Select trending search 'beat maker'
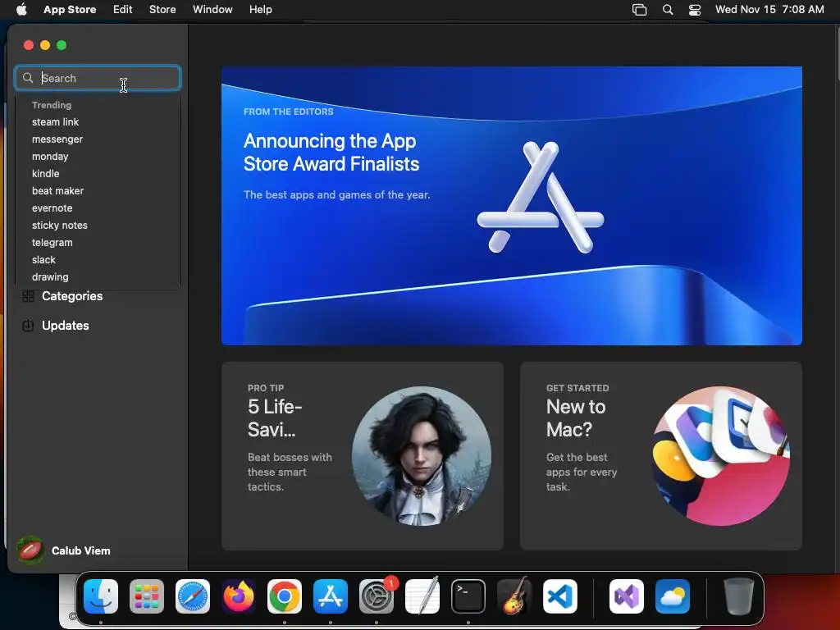840x630 pixels. (58, 190)
